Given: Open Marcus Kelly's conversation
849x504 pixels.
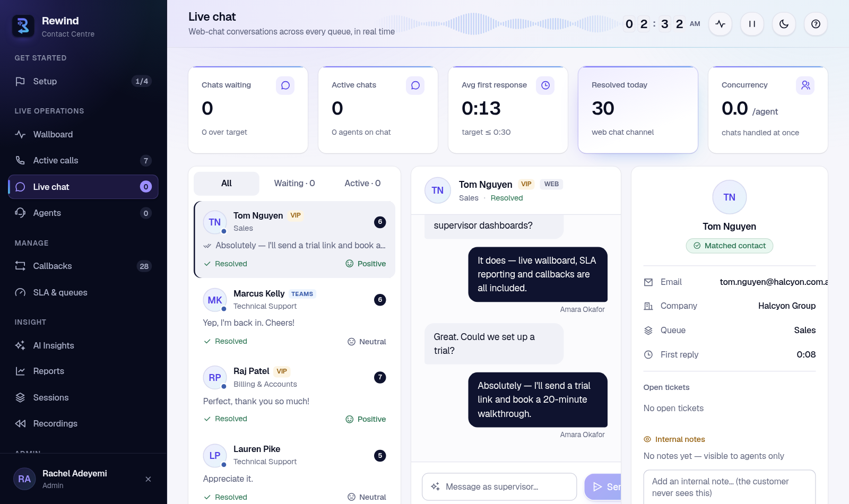Looking at the screenshot, I should [x=294, y=317].
